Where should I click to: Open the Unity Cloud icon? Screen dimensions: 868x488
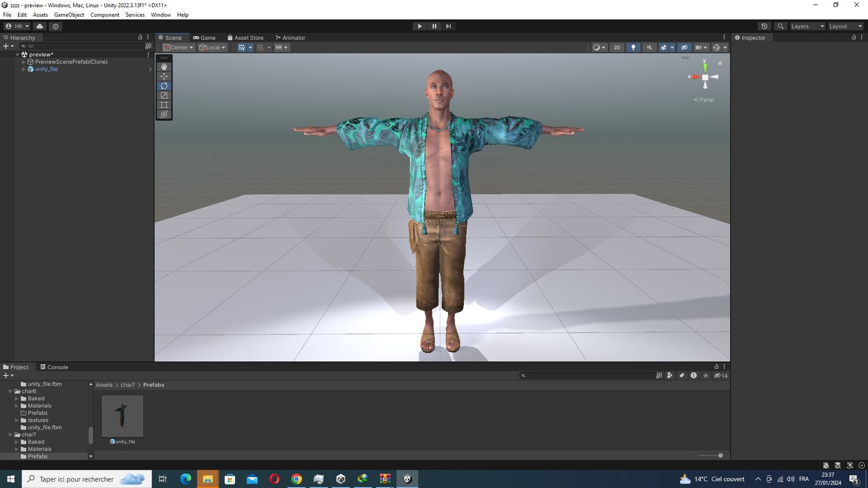click(40, 26)
